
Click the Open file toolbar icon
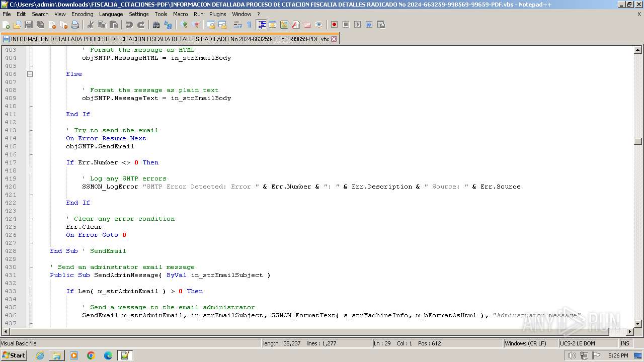[x=17, y=25]
